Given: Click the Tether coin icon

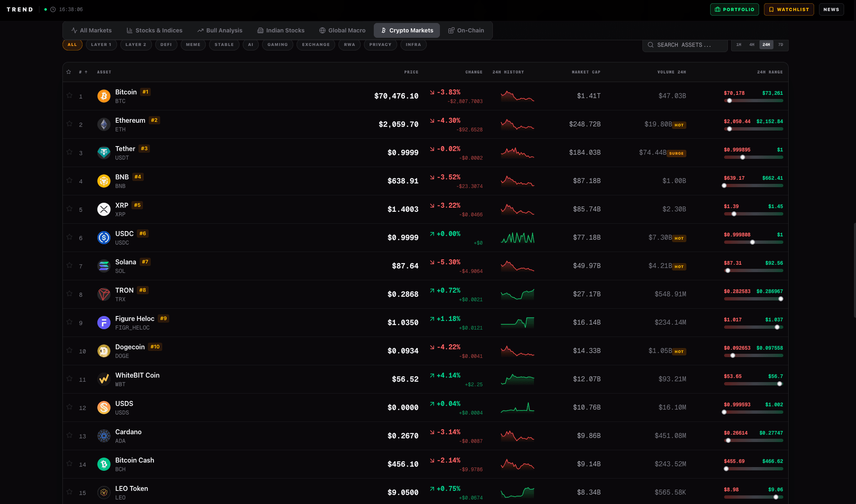Looking at the screenshot, I should point(104,152).
